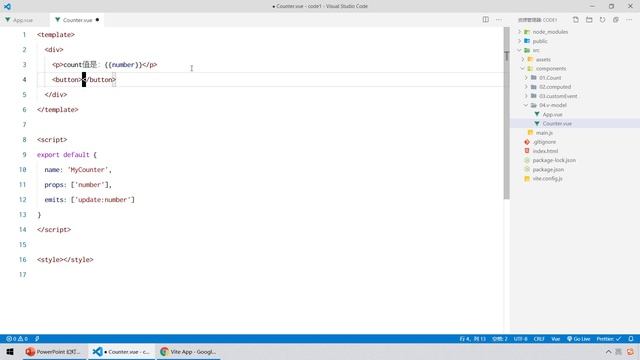Click the 'update:number' emits string
This screenshot has height=360, width=640.
coord(104,200)
